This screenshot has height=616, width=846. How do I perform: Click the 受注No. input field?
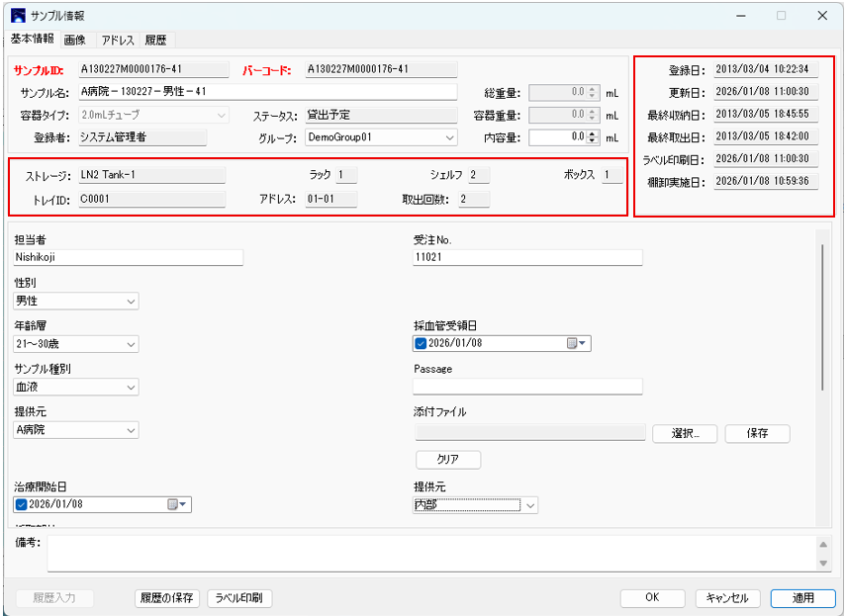(x=527, y=258)
